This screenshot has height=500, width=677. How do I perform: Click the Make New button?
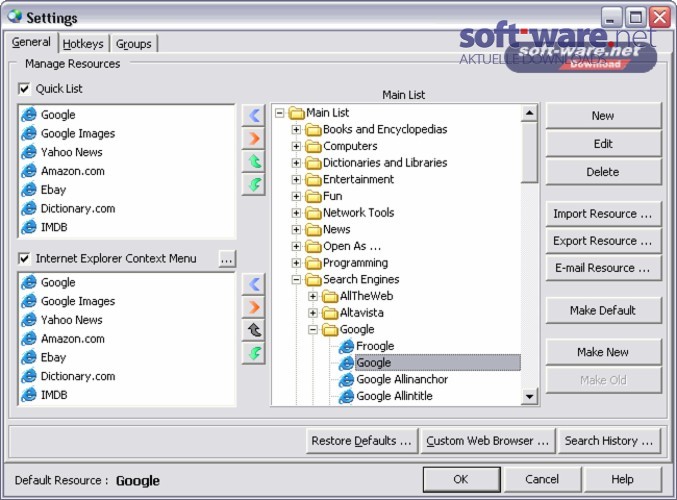click(603, 352)
